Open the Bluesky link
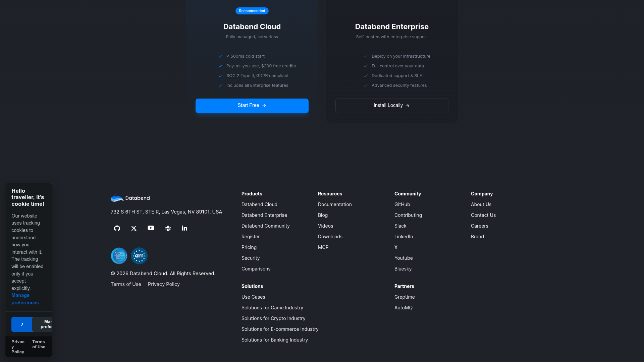Viewport: 644px width, 362px height. click(x=403, y=269)
